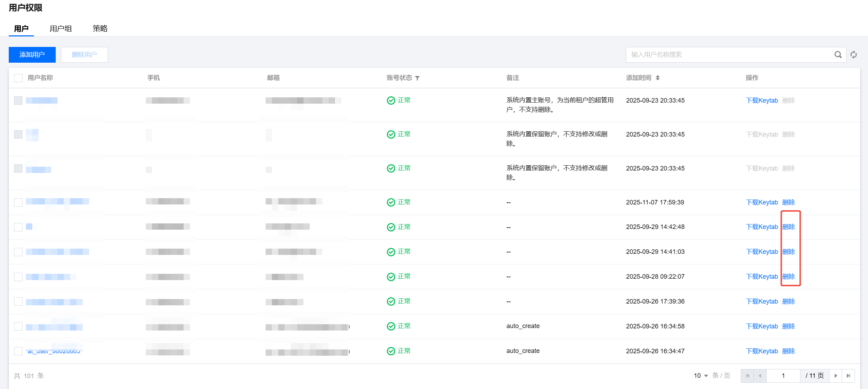Image resolution: width=868 pixels, height=389 pixels.
Task: Click the account status filter icon
Action: pos(417,78)
